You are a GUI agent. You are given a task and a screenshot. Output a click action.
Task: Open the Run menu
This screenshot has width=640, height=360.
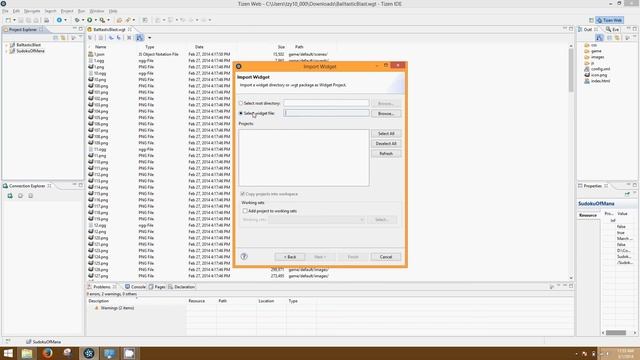82,11
